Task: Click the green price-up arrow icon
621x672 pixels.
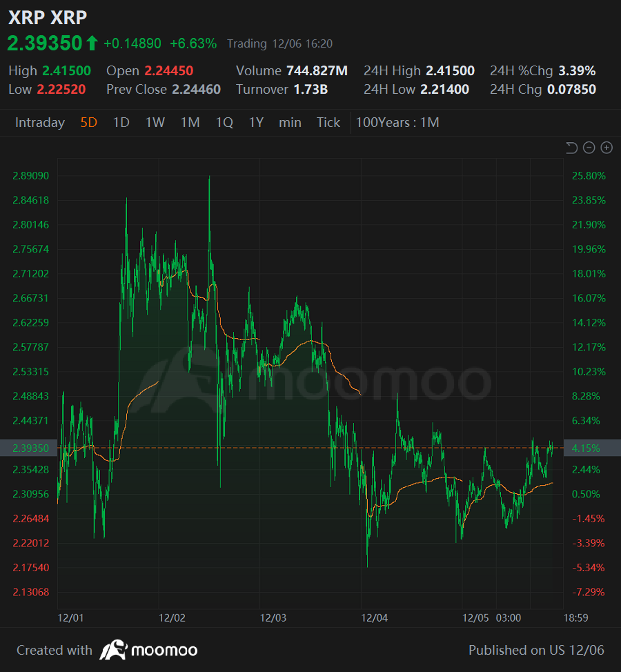Action: (x=92, y=43)
